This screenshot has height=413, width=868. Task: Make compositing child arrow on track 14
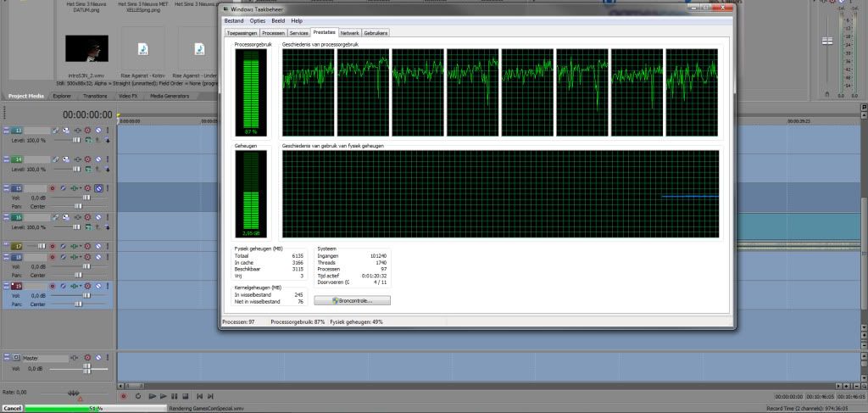coord(107,170)
